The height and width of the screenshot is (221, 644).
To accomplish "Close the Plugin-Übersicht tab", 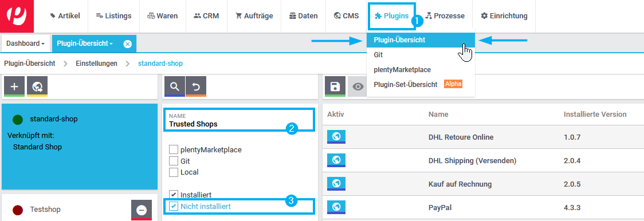I will click(x=127, y=44).
